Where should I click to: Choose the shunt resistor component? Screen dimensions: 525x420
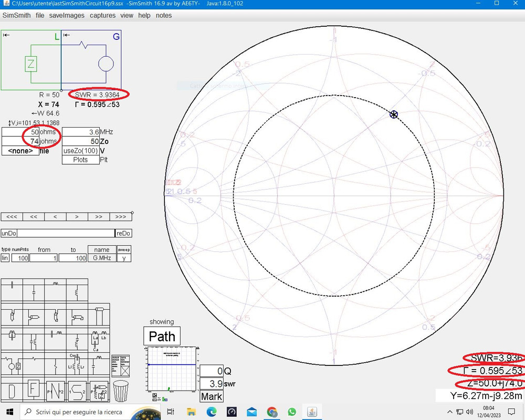(55, 364)
